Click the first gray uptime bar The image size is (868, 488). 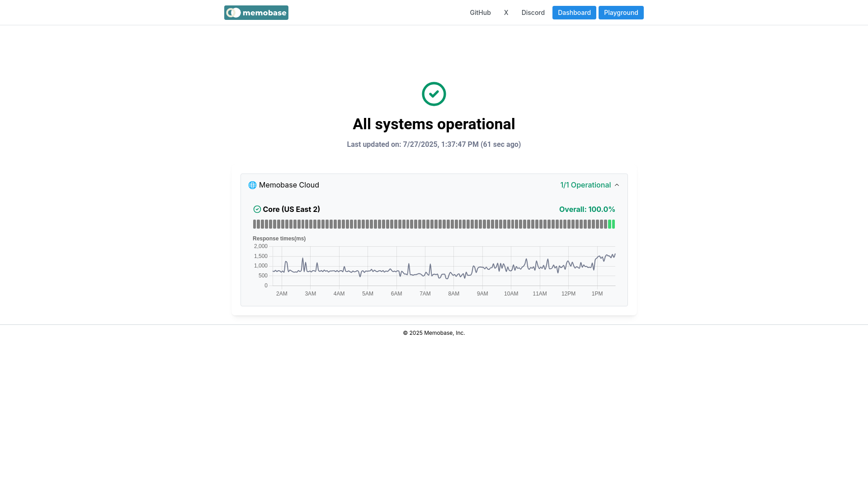(x=255, y=224)
